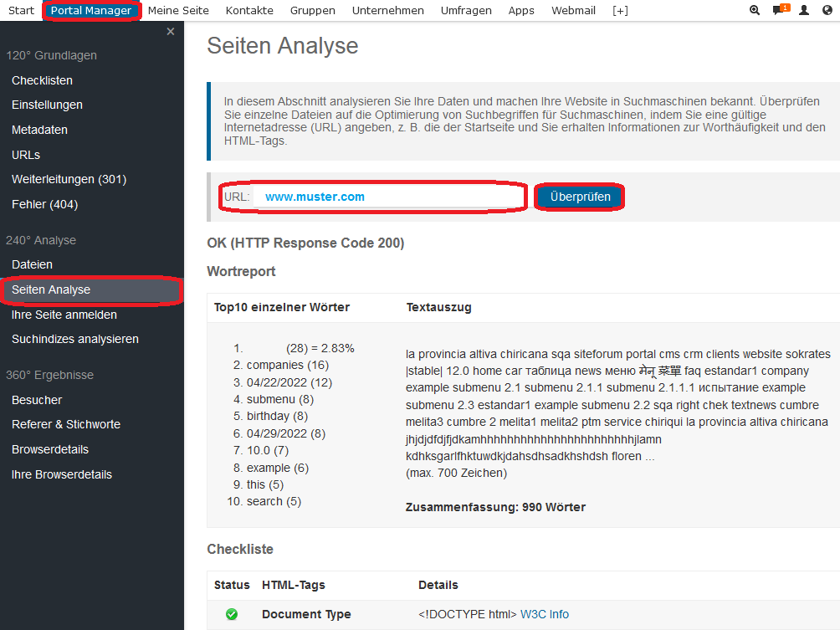This screenshot has width=840, height=630.
Task: Close the sidebar with the X icon
Action: [171, 32]
